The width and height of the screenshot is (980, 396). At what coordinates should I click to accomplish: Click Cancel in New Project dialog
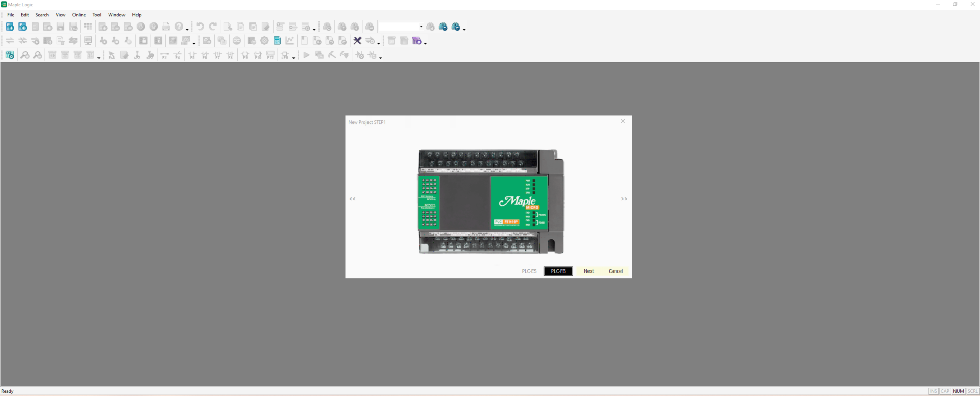616,271
